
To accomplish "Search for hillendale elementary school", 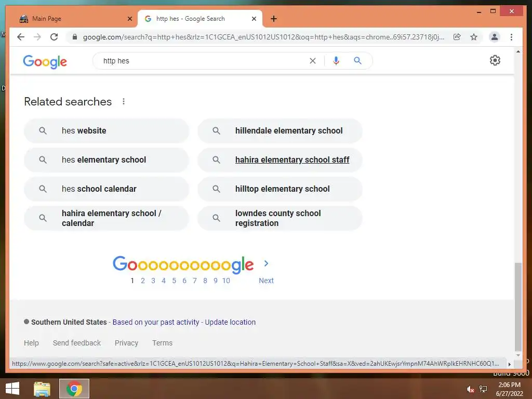I will [x=280, y=130].
